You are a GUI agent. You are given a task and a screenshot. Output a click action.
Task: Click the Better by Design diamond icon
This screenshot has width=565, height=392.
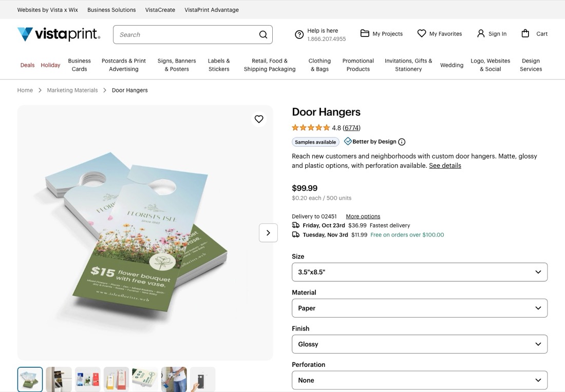coord(348,142)
